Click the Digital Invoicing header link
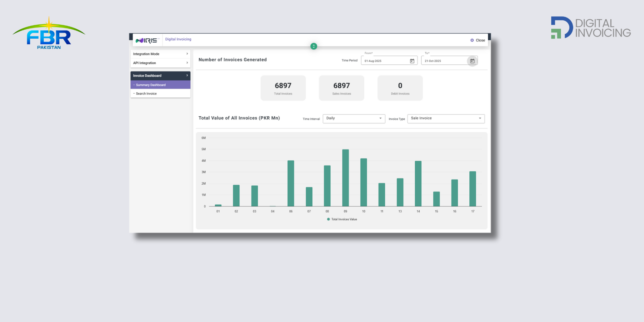Image resolution: width=644 pixels, height=322 pixels. point(178,39)
